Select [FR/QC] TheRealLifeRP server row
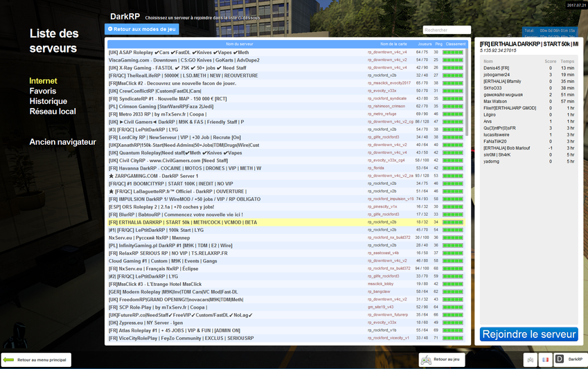 (286, 75)
